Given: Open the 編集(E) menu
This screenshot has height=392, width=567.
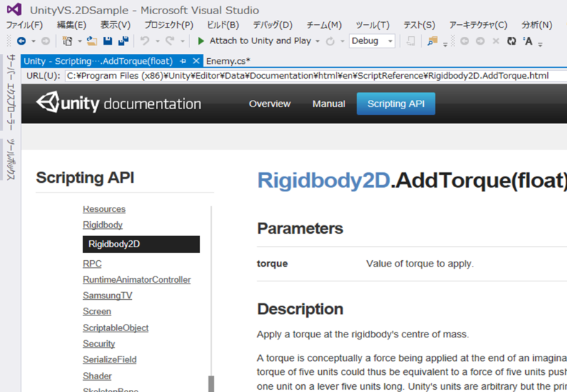Looking at the screenshot, I should click(x=72, y=25).
